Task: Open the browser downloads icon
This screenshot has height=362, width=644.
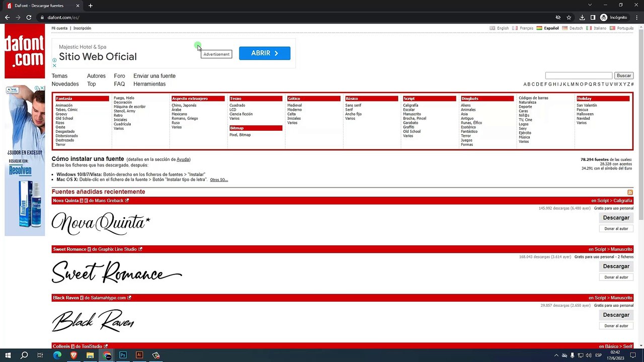Action: 582,18
